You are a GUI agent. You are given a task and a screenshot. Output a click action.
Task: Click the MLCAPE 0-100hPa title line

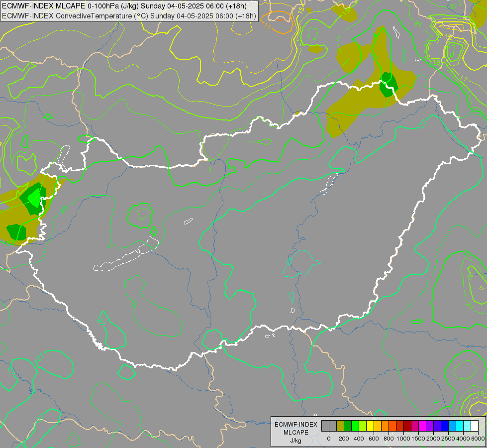point(124,6)
